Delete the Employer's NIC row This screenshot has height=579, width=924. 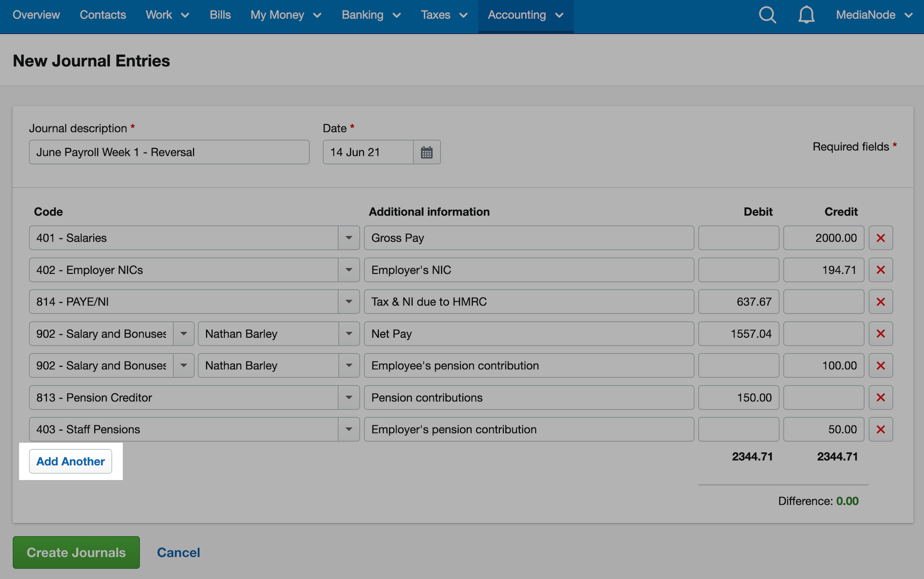tap(881, 270)
